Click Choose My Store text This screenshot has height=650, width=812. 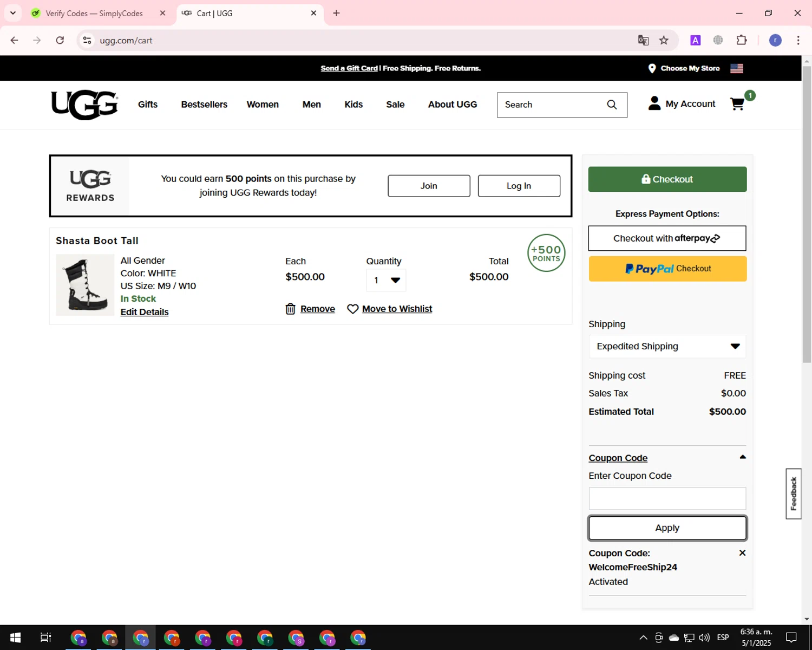[x=690, y=68]
